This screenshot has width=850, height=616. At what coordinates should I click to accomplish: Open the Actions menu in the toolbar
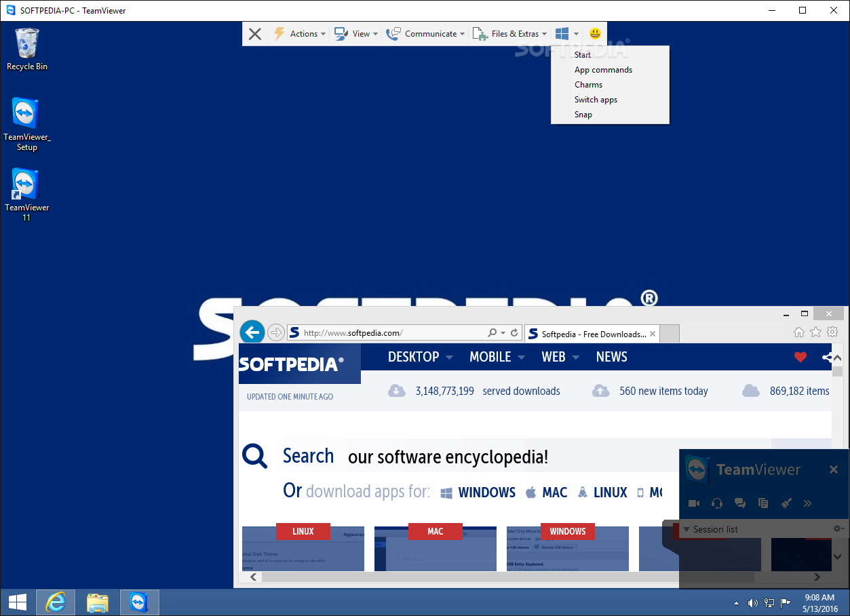(x=299, y=34)
